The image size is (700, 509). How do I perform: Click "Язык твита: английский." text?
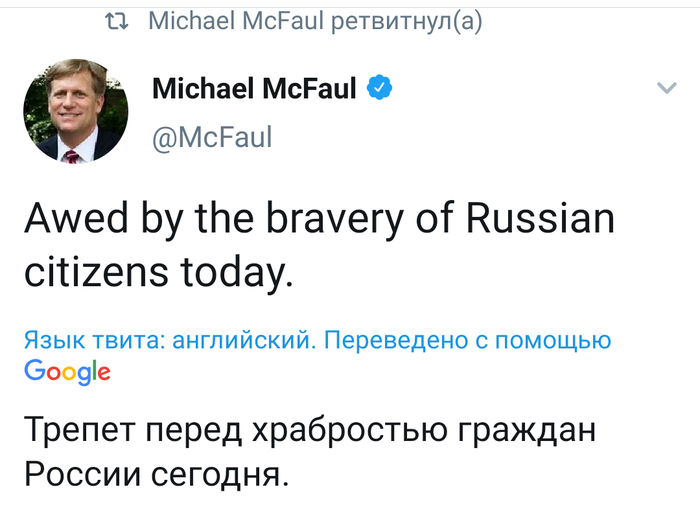[169, 341]
